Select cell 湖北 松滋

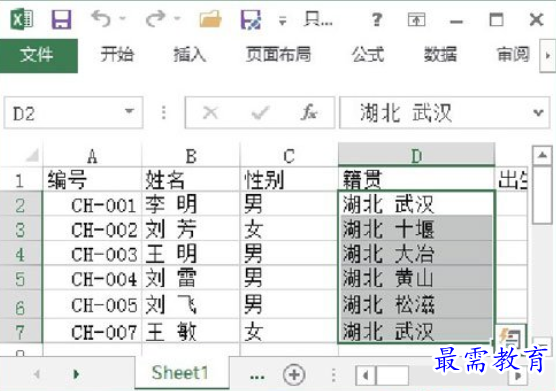point(417,304)
